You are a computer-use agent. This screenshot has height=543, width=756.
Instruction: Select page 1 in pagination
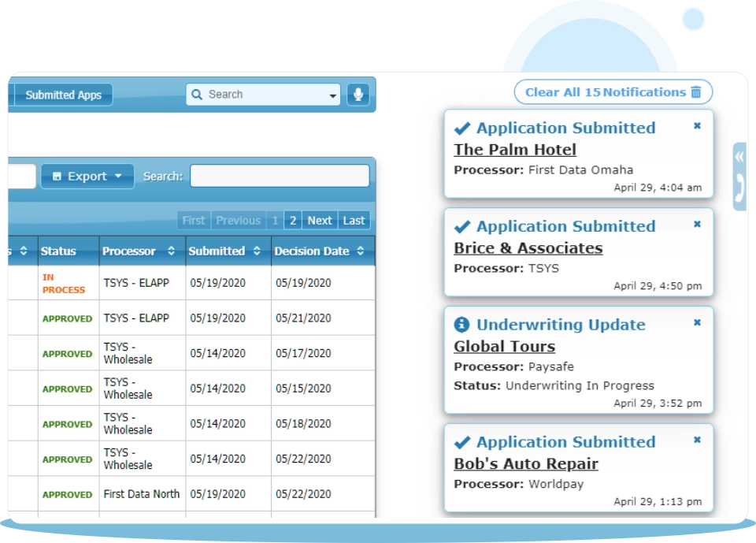[275, 221]
